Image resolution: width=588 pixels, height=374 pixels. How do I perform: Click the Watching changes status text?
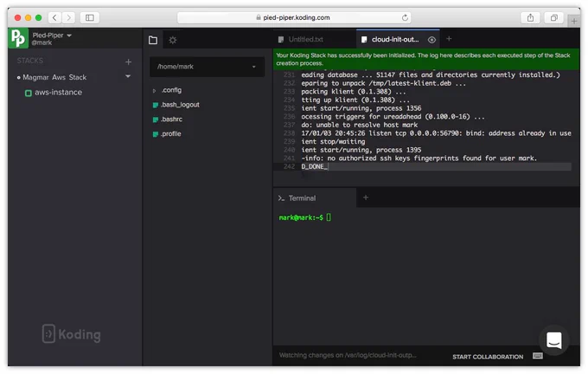tap(348, 355)
